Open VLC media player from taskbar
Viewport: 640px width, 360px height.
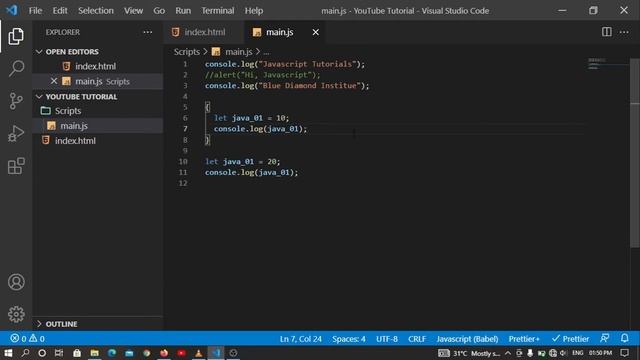coord(199,353)
